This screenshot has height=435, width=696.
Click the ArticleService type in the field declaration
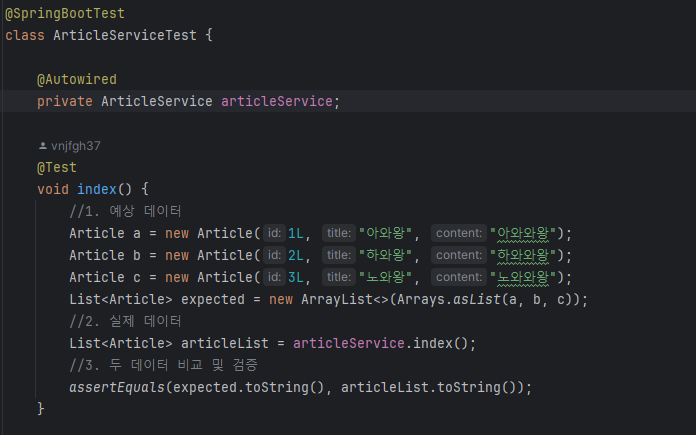point(157,101)
